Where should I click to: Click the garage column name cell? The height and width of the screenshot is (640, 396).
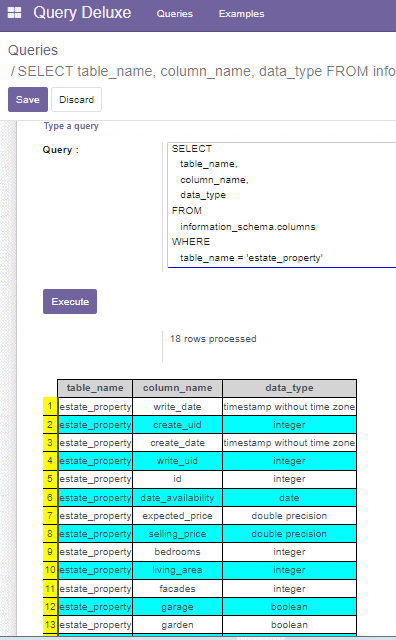point(178,607)
